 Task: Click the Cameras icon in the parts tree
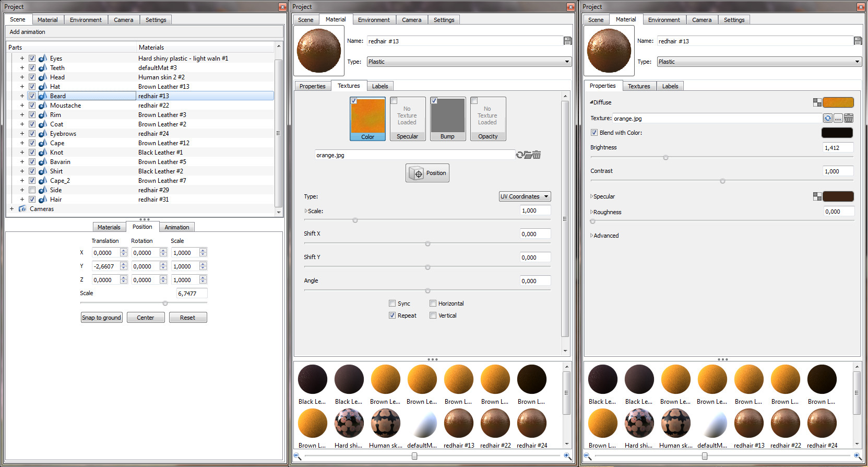22,209
